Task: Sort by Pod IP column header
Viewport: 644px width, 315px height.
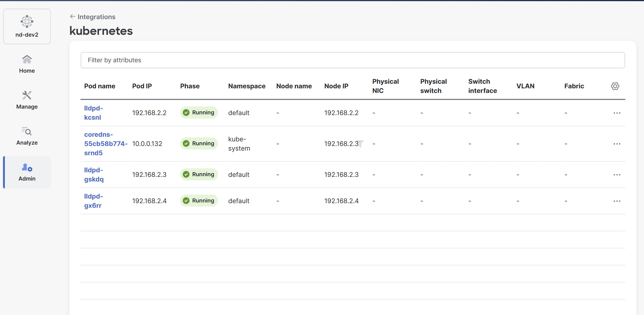Action: coord(142,86)
